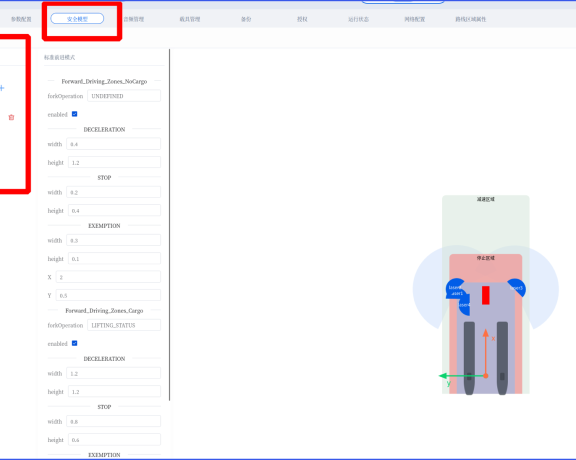Click NoCargo STOP width field showing 0.2
Image resolution: width=576 pixels, height=460 pixels.
[114, 192]
